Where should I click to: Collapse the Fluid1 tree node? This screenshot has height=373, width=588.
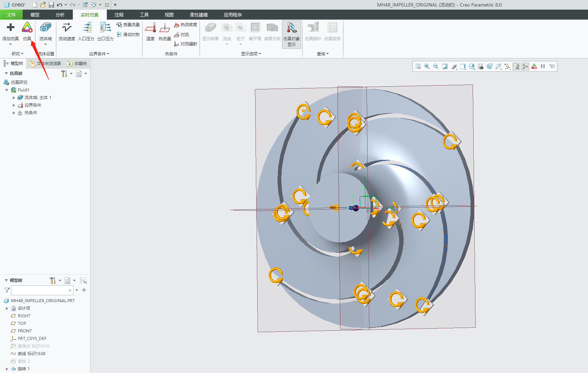pos(7,90)
